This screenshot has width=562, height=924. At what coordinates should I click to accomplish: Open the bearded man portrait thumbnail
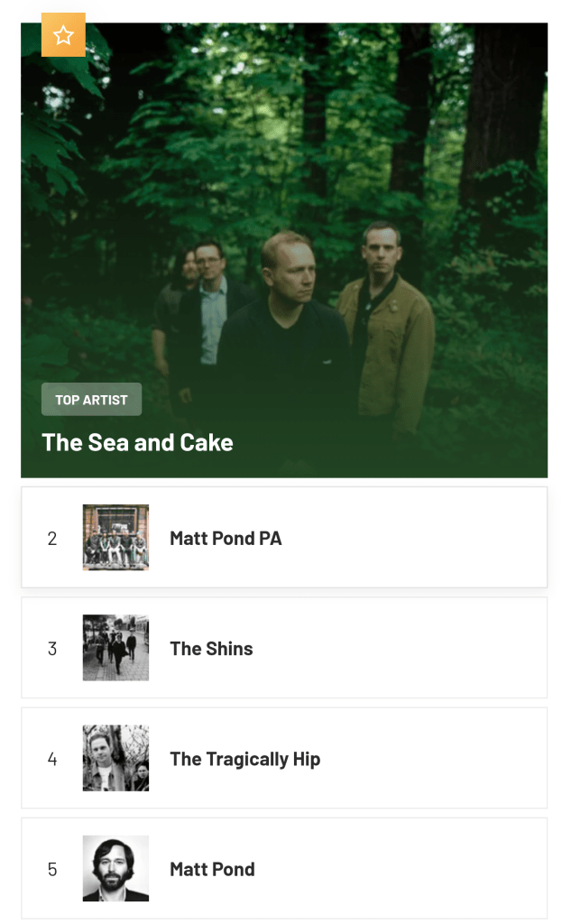pyautogui.click(x=115, y=868)
